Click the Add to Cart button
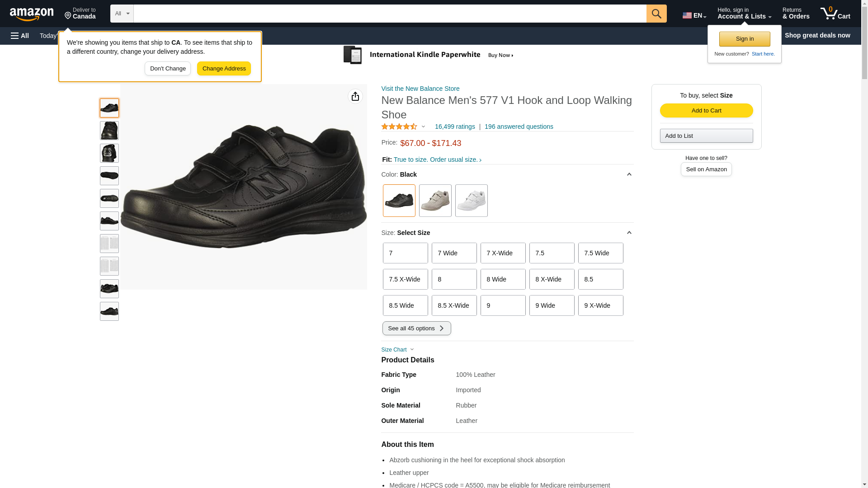Image resolution: width=868 pixels, height=488 pixels. pyautogui.click(x=706, y=111)
